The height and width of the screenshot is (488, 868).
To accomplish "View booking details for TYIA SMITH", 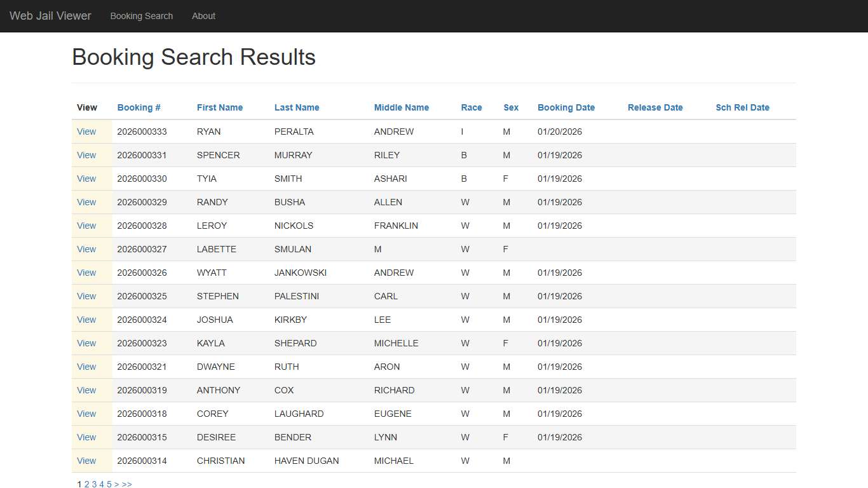I will coord(86,179).
